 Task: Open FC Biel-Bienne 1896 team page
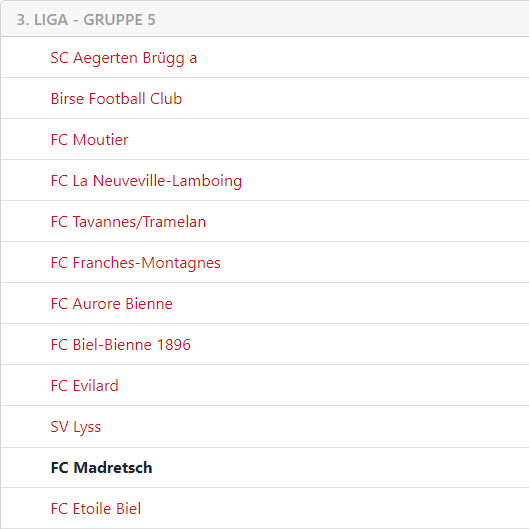120,345
